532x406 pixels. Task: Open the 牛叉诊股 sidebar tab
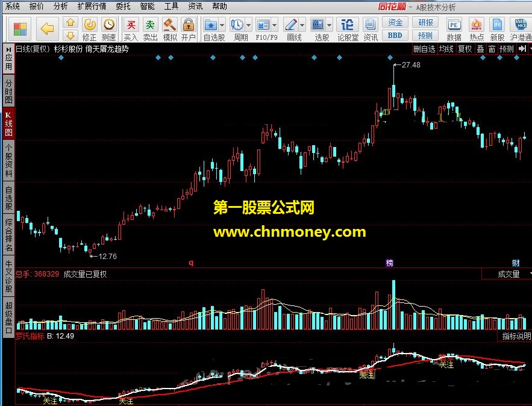(x=8, y=276)
